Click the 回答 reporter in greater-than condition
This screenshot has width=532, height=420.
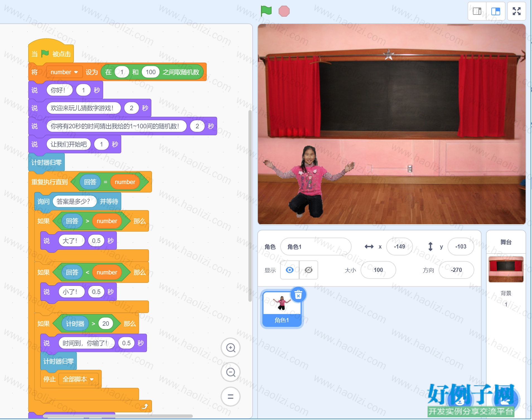point(72,221)
